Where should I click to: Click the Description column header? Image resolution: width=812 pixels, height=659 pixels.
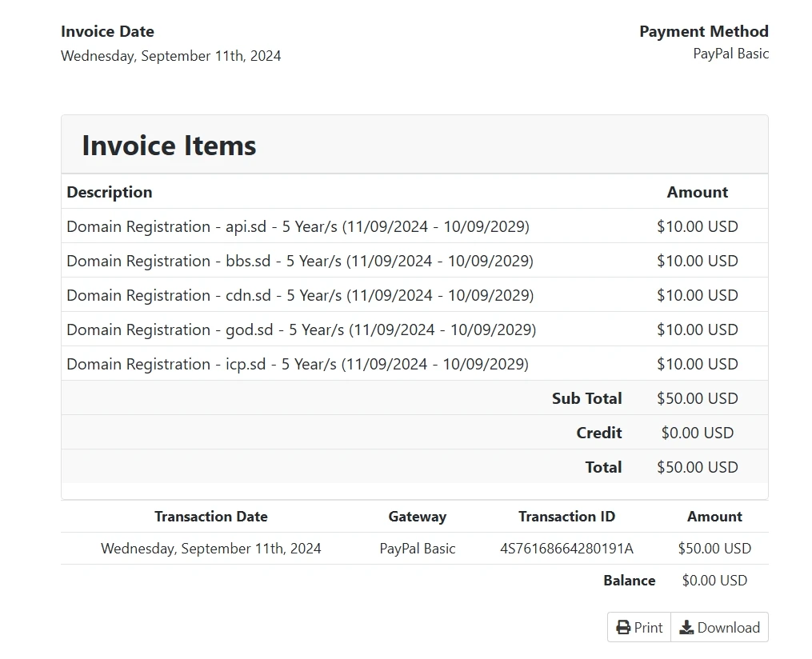coord(110,192)
